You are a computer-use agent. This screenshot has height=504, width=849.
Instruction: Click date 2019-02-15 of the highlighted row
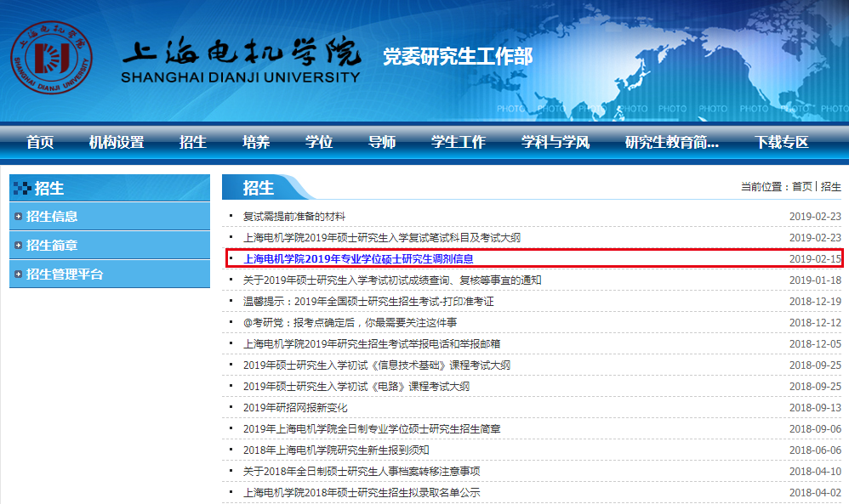click(815, 258)
